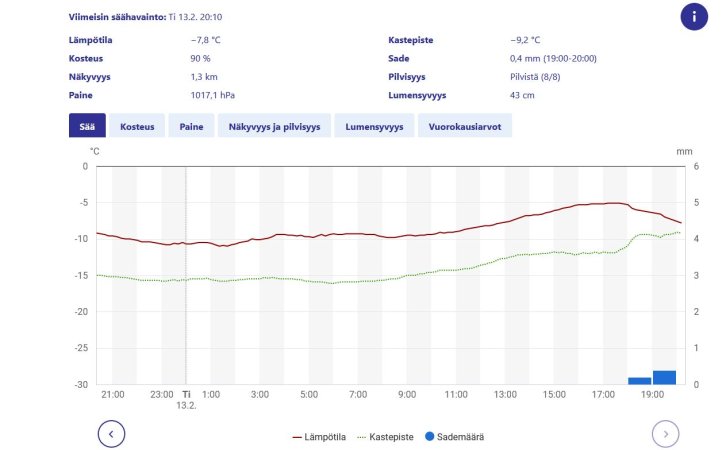
Task: Click the mm unit axis label
Action: click(684, 152)
